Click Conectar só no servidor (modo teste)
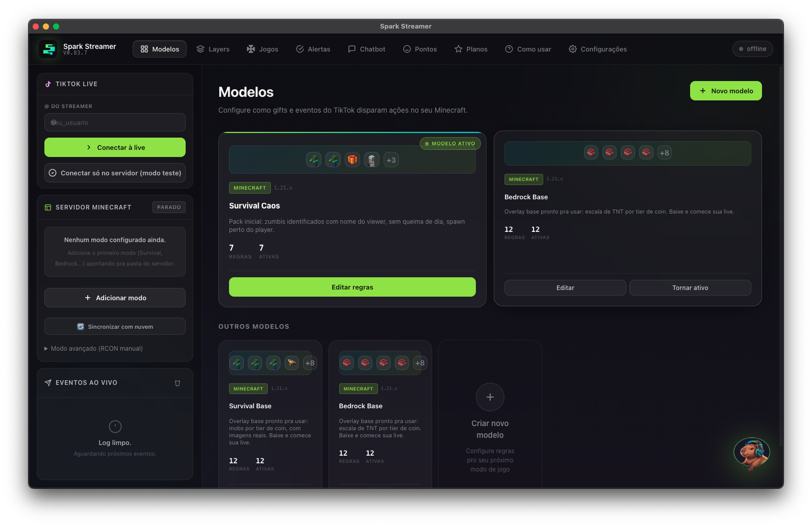Screen dimensions: 812x526 tap(115, 173)
